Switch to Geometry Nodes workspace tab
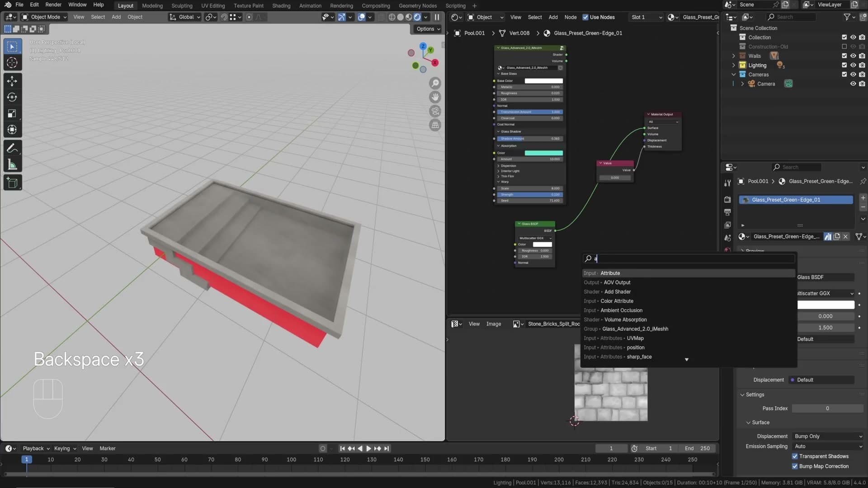868x488 pixels. 417,6
